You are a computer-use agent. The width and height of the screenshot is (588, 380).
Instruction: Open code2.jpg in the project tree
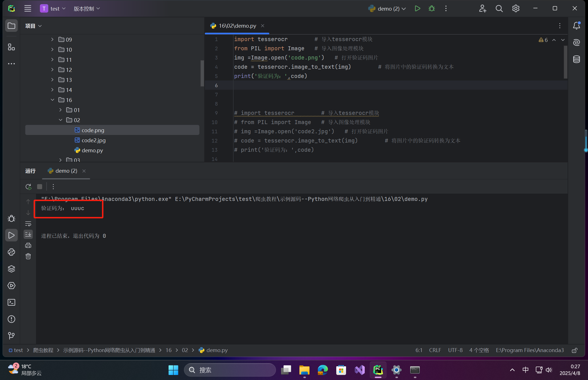[x=93, y=140]
